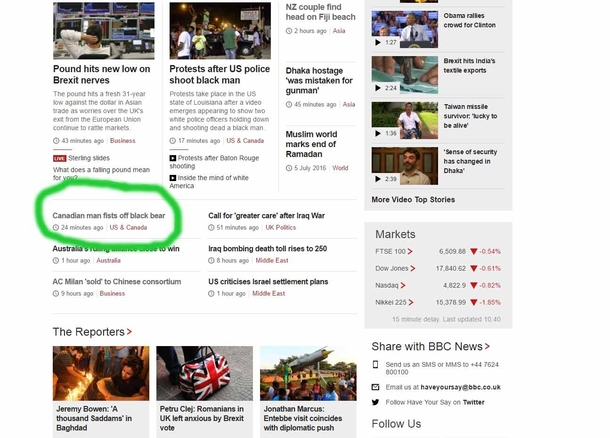Open the trading desk photo thumbnail

click(103, 30)
